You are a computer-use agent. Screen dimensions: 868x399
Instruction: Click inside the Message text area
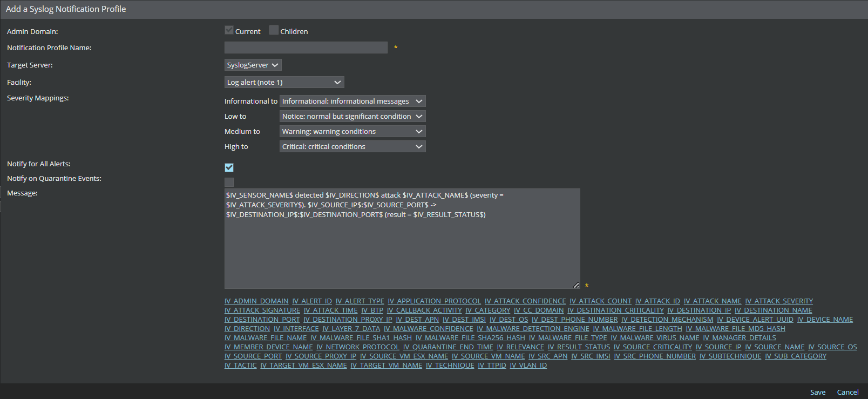pyautogui.click(x=402, y=239)
